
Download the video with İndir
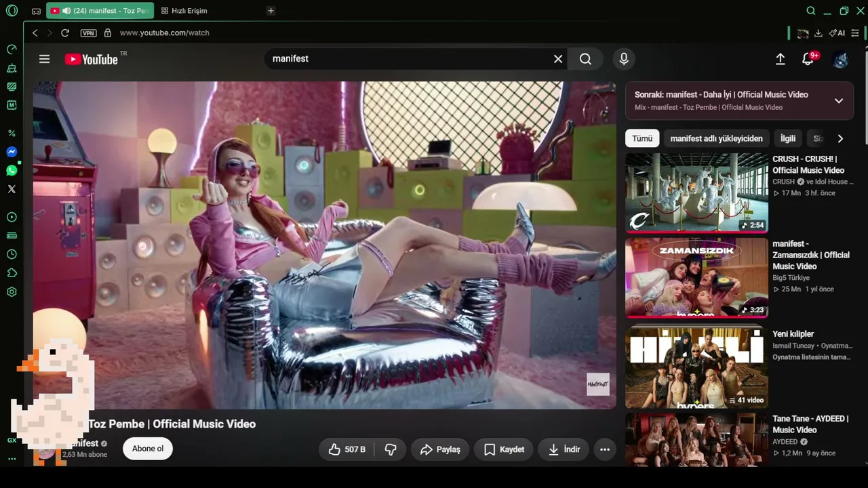564,449
